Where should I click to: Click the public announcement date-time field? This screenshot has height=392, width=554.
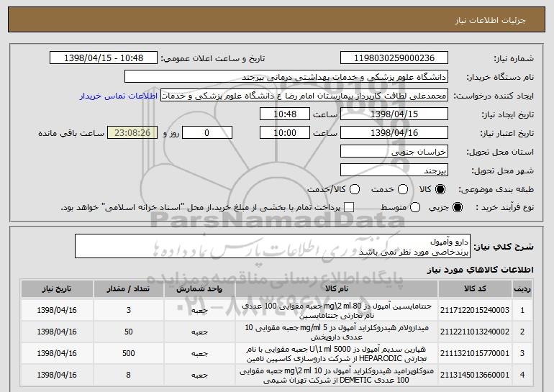click(x=104, y=58)
